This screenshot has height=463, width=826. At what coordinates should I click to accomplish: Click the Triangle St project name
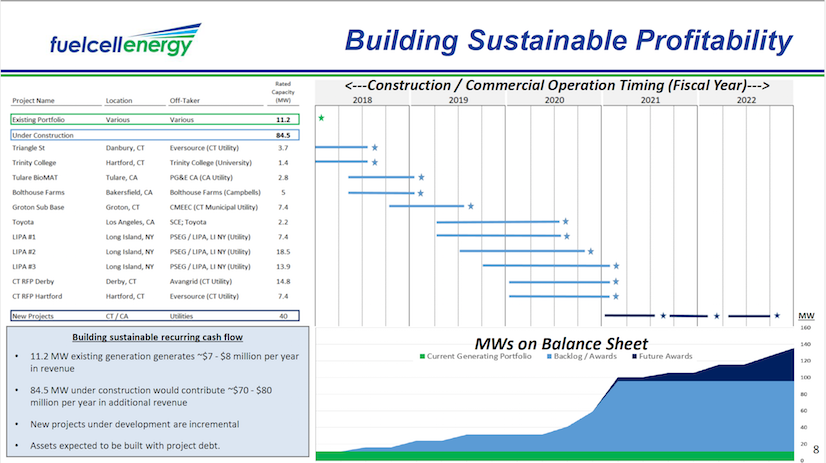pyautogui.click(x=28, y=148)
